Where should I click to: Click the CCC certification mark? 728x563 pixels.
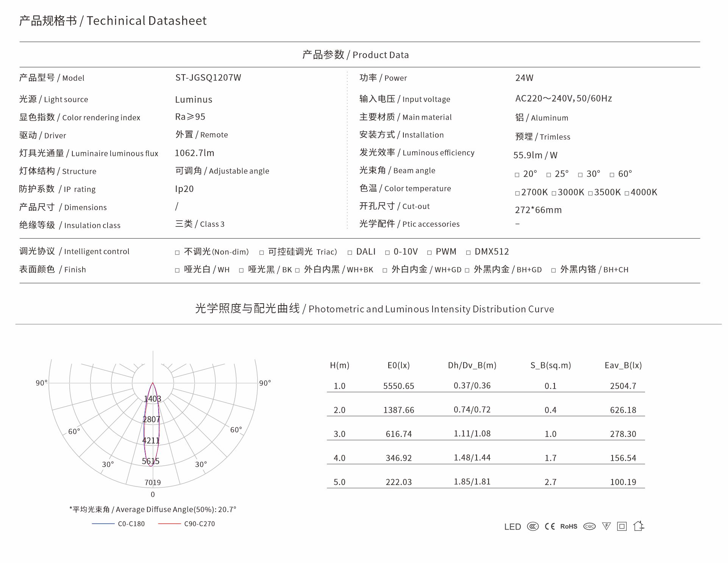(x=533, y=527)
